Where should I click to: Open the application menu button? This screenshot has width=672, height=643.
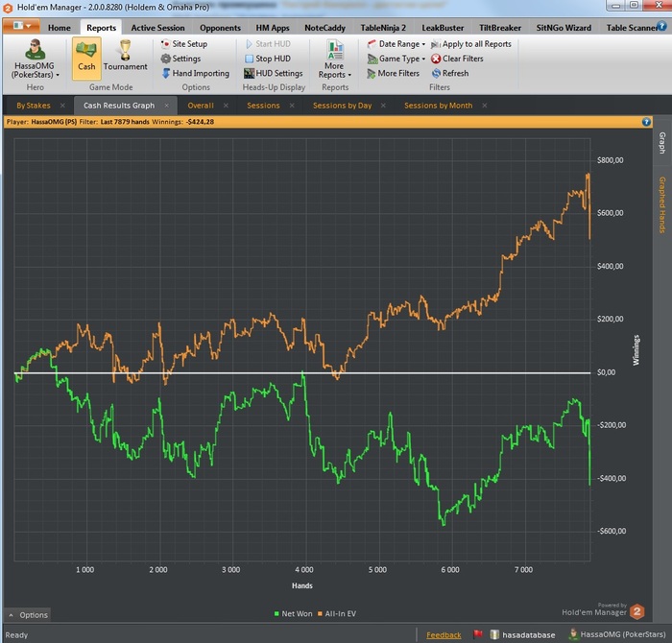click(21, 26)
